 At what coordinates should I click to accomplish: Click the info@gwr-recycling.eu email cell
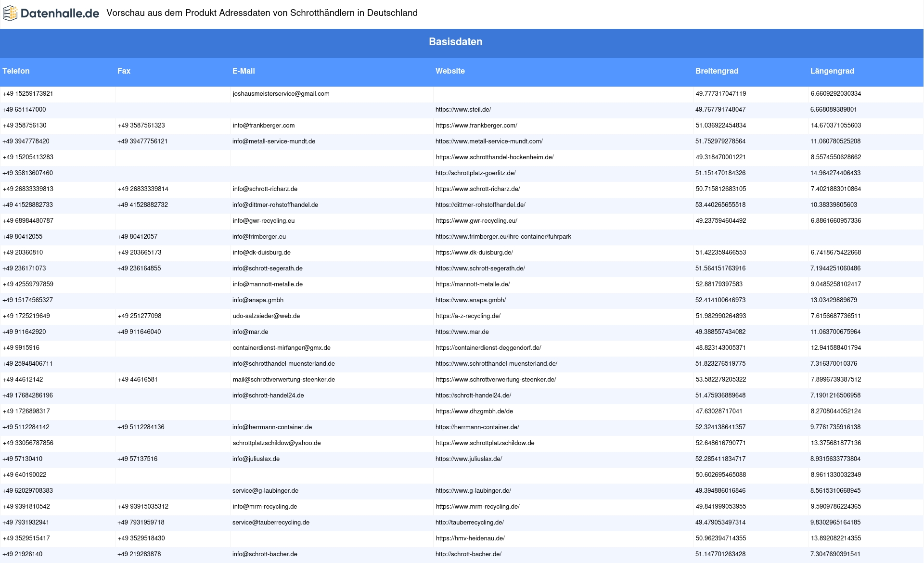point(264,221)
